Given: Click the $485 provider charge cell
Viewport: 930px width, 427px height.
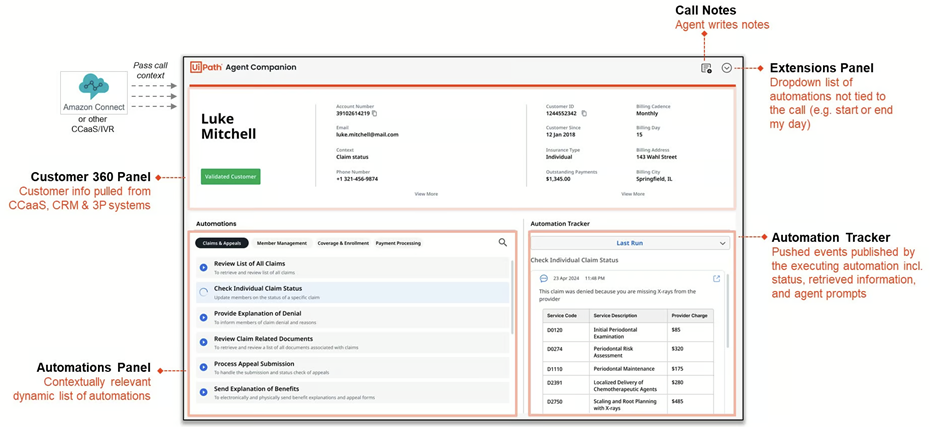Looking at the screenshot, I should point(689,405).
